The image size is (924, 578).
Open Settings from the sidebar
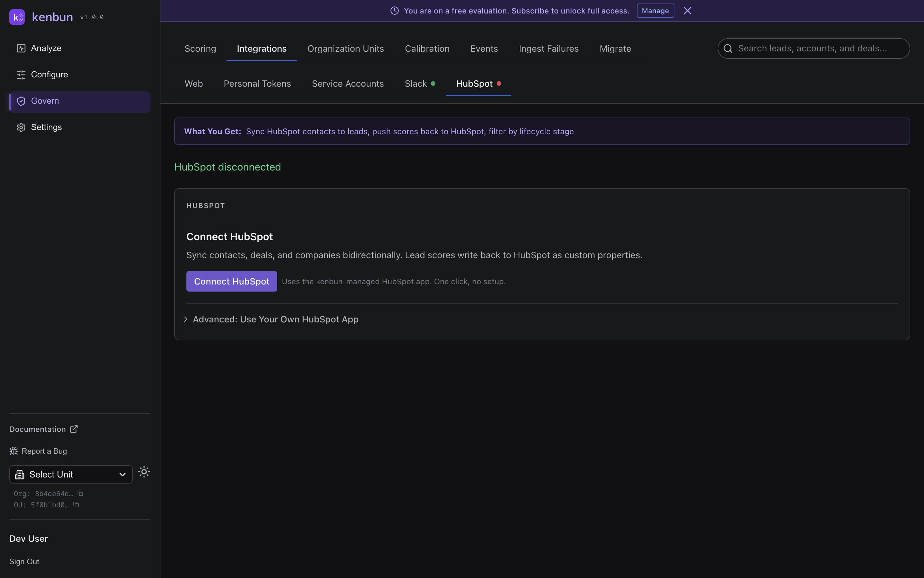[x=80, y=127]
